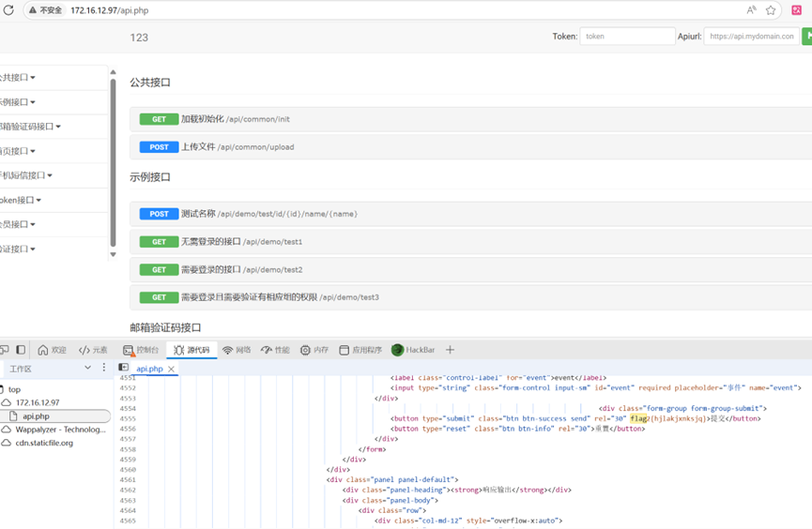Screen dimensions: 812x529
Task: Select the 源代码 DevTools tab
Action: click(192, 350)
